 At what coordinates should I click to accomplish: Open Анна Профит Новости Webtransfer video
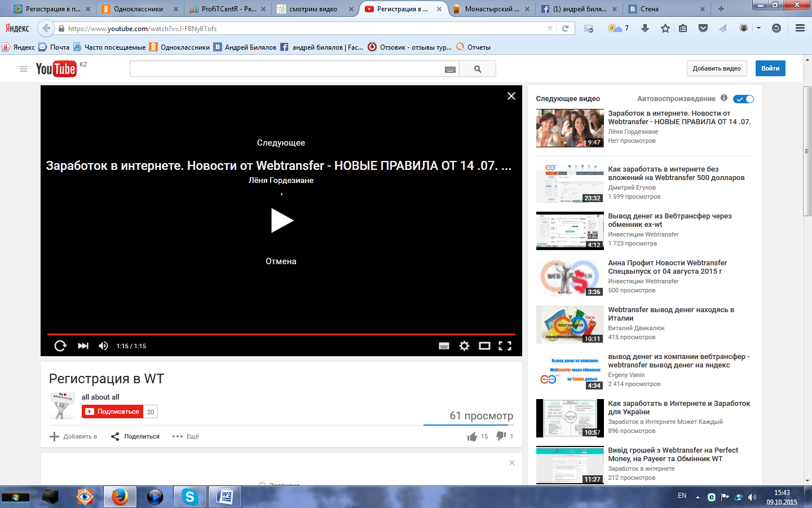(x=667, y=267)
